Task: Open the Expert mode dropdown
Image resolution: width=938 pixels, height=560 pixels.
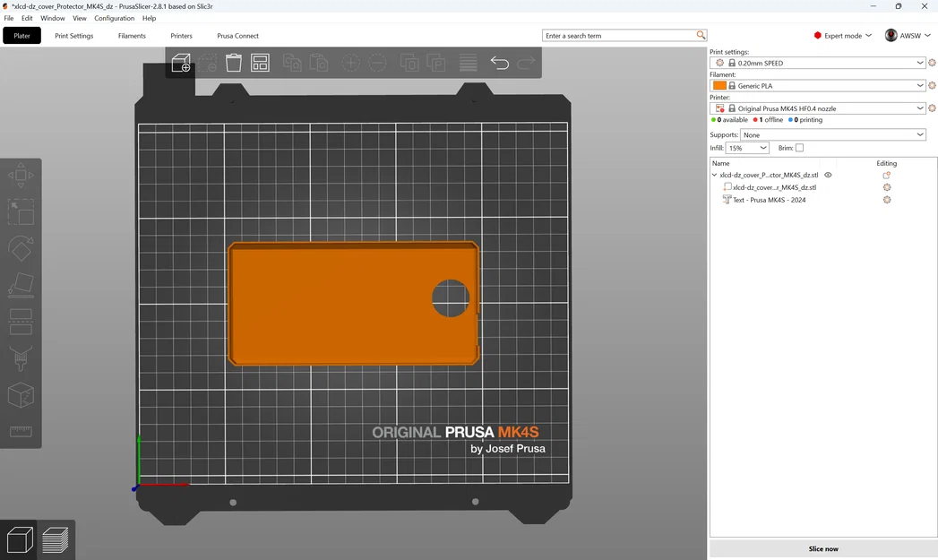Action: click(x=842, y=35)
